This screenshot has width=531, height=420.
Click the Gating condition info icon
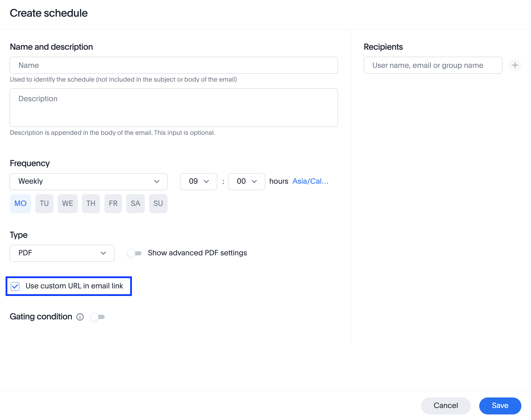(x=80, y=317)
